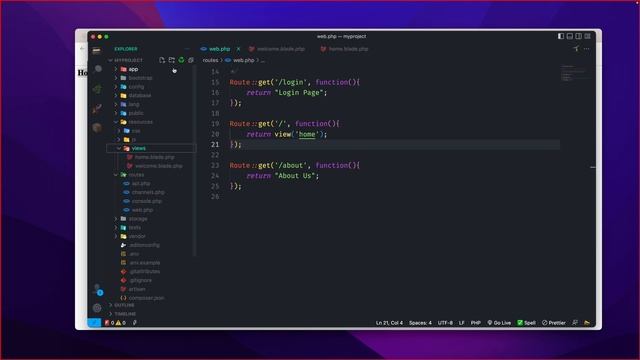
Task: Collapse the routes folder
Action: (136, 175)
